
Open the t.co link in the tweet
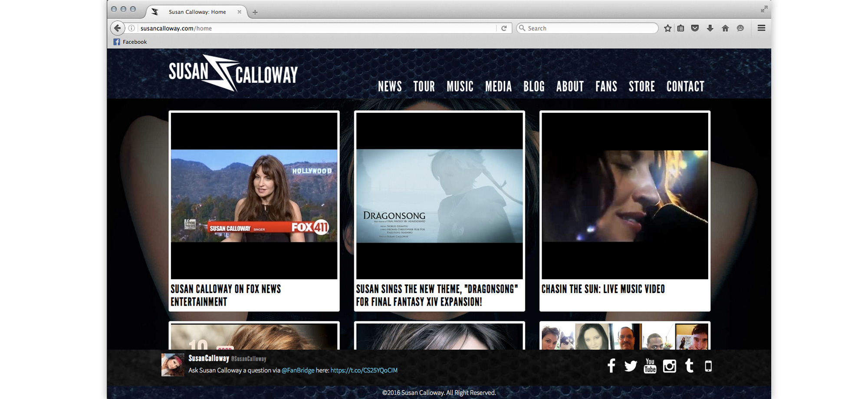pos(364,370)
